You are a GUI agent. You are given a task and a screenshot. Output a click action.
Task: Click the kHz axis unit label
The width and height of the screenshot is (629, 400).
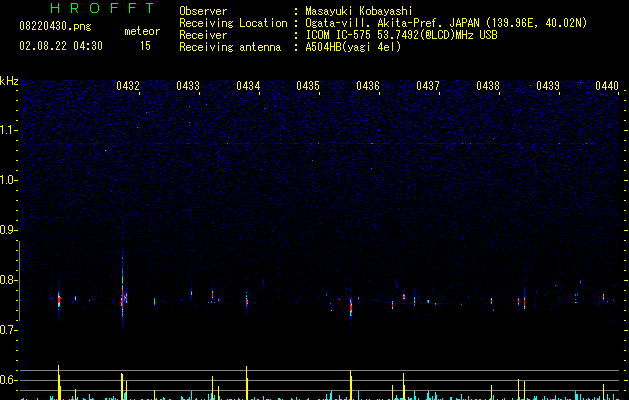point(9,81)
